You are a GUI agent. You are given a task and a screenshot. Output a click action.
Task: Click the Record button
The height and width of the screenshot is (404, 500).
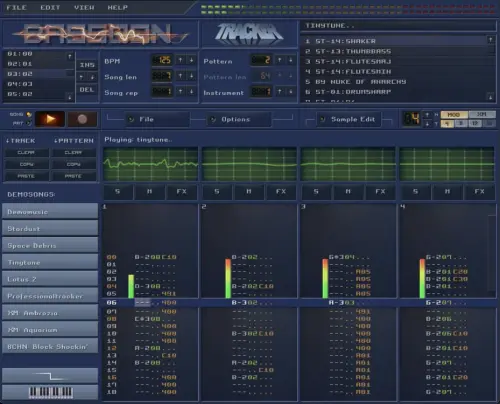point(82,119)
